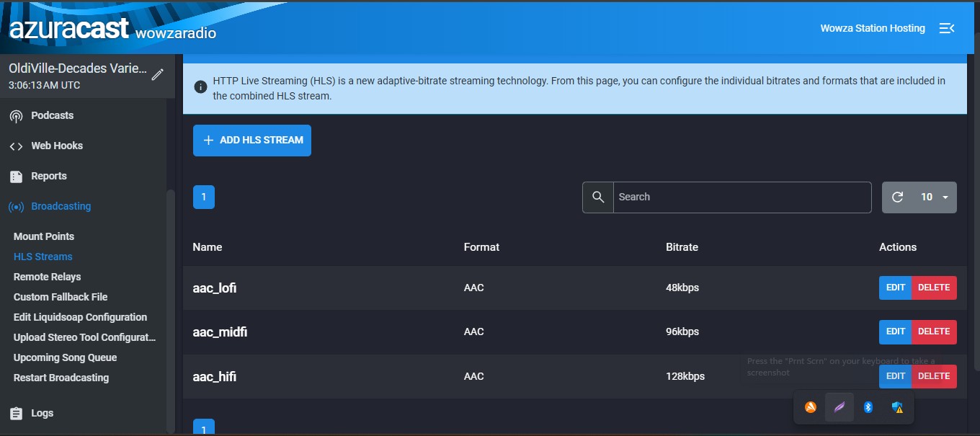Refresh the HLS stream list

(898, 197)
